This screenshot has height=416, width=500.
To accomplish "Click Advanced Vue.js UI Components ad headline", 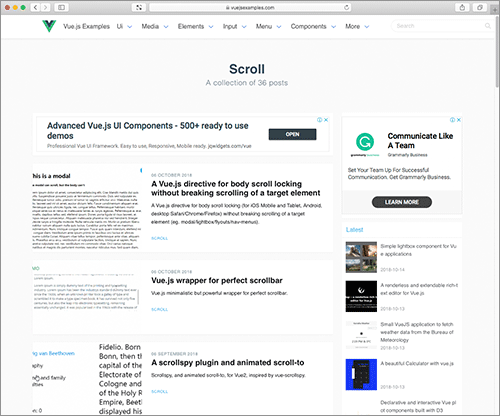I will [x=148, y=131].
